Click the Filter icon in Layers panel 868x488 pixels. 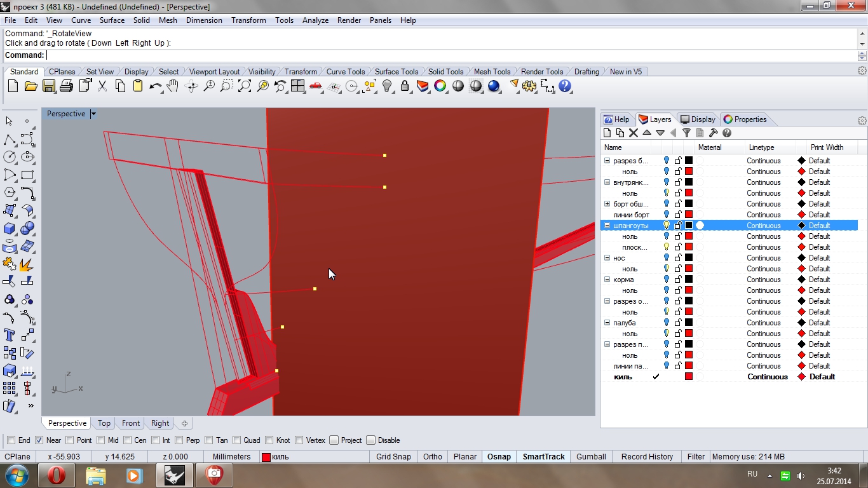point(686,133)
